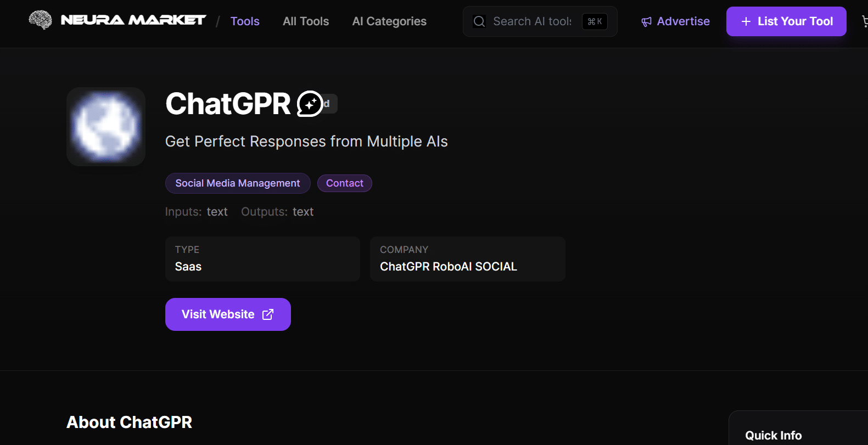Image resolution: width=868 pixels, height=445 pixels.
Task: Click 'Get Perfect Responses from Multiple AIs' tagline
Action: tap(306, 142)
